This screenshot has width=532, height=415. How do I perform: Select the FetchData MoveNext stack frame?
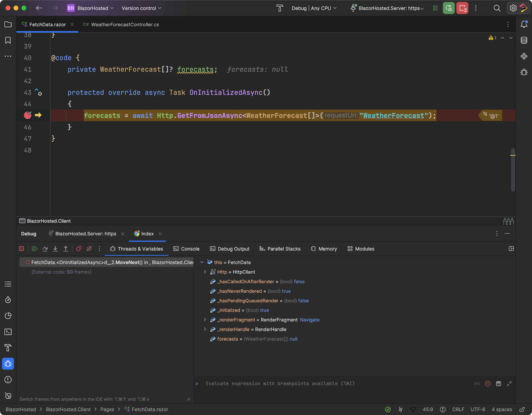click(106, 262)
